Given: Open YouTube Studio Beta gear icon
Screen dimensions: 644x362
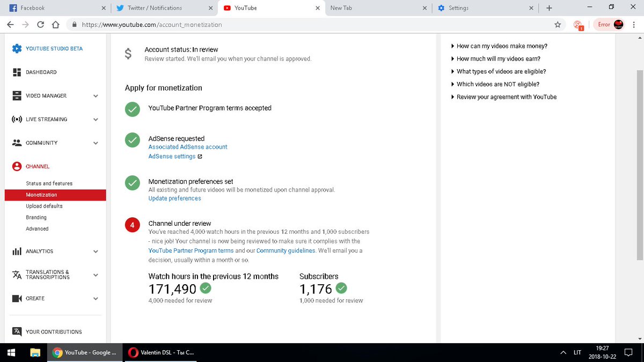Looking at the screenshot, I should point(17,48).
